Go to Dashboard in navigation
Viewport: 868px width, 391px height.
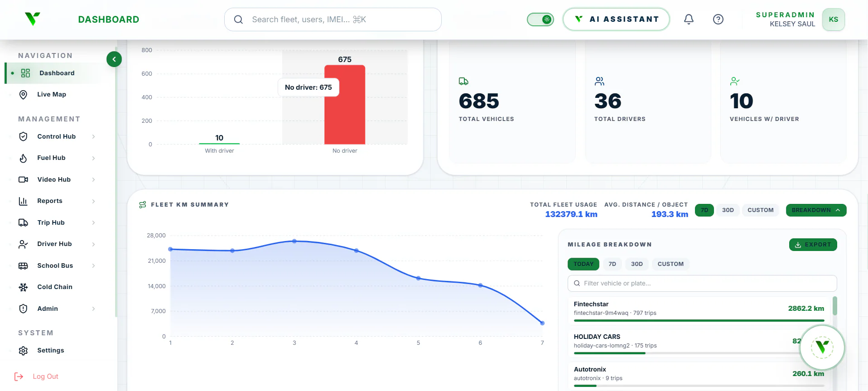coord(57,73)
